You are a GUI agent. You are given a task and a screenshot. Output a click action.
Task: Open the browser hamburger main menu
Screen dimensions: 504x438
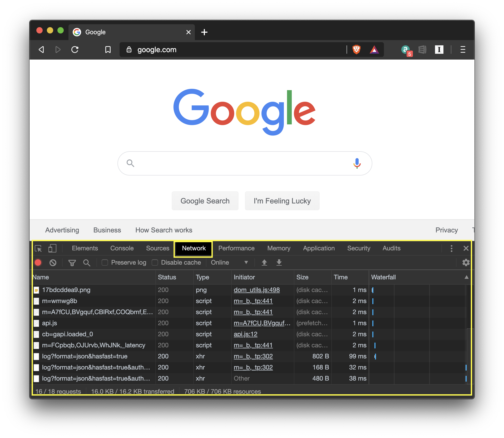[x=463, y=50]
